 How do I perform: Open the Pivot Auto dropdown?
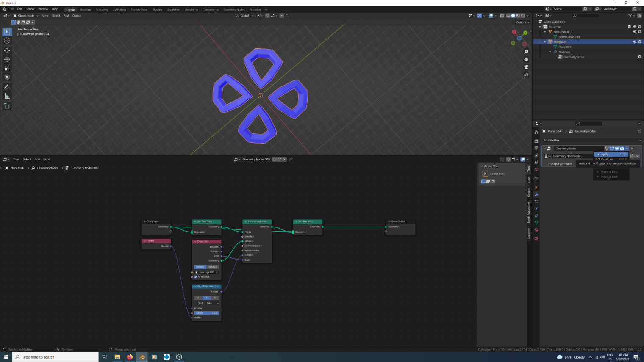tap(212, 303)
